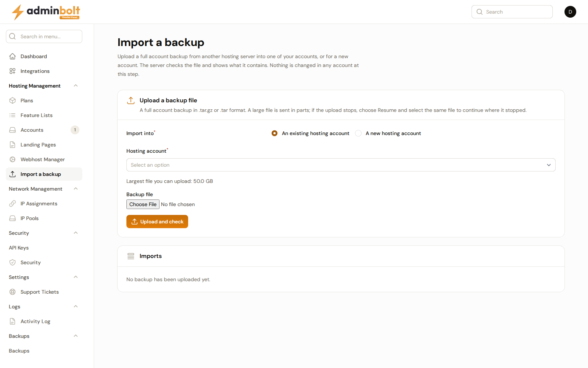Click the 'No file chosen' text
588x368 pixels.
click(178, 204)
